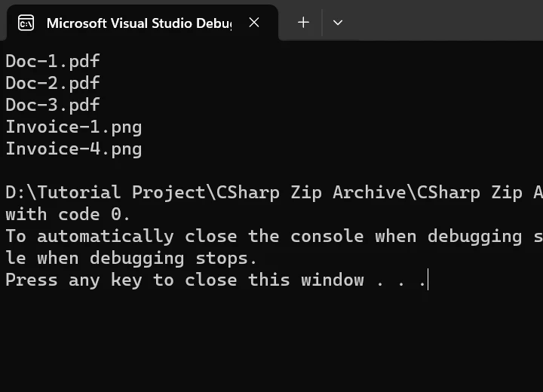Close the Microsoft Visual Studio Debug tab
This screenshot has width=543, height=392.
tap(254, 23)
